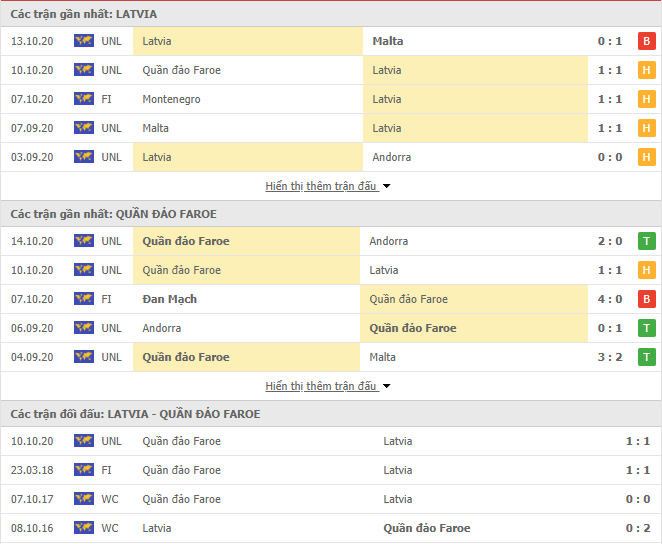Viewport: 662px width, 544px height.
Task: Expand more matches under the Quần đảo Faroe section
Action: pos(321,386)
